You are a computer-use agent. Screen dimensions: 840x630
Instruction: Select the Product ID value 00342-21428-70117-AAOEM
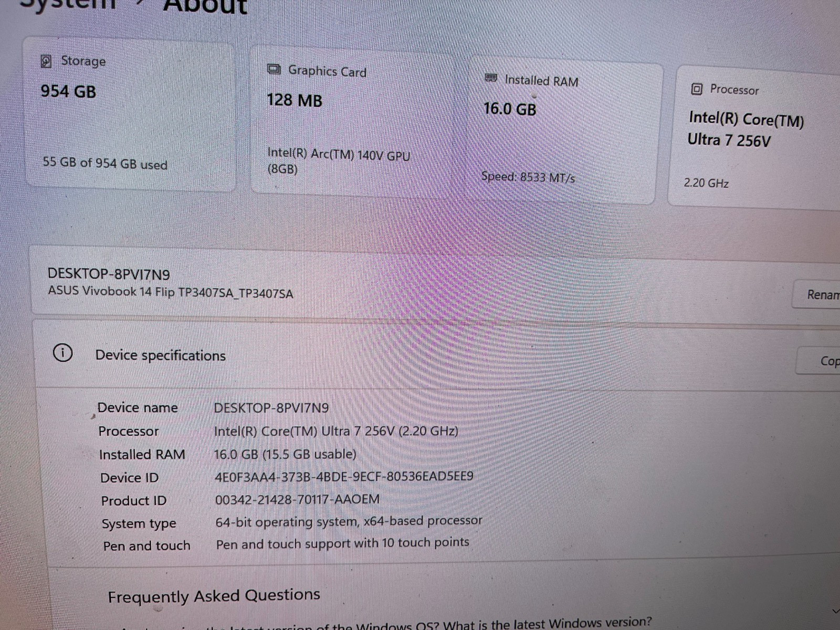pos(297,499)
